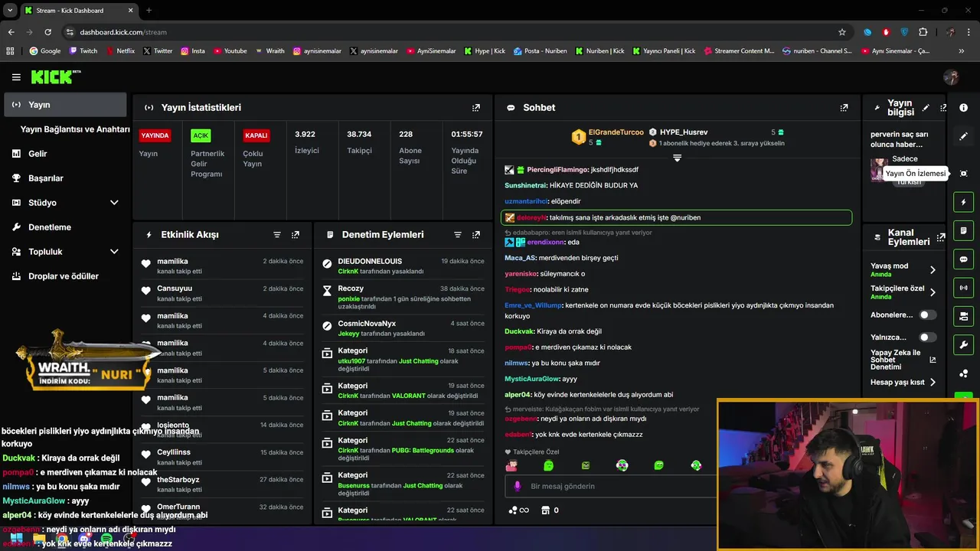Expand the chat leaderboard under ElGrandeTurcoo
980x551 pixels.
click(677, 158)
